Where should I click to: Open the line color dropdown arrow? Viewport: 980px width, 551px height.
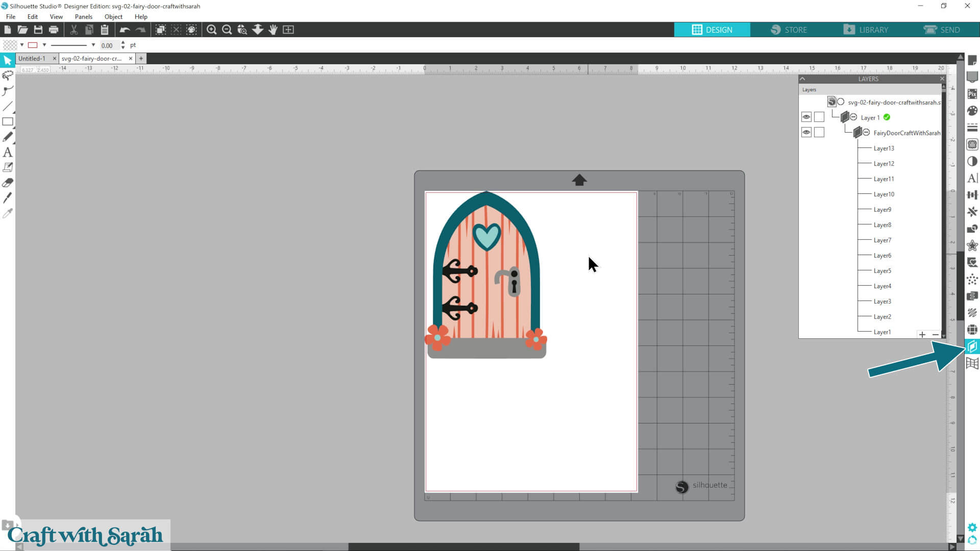[44, 45]
